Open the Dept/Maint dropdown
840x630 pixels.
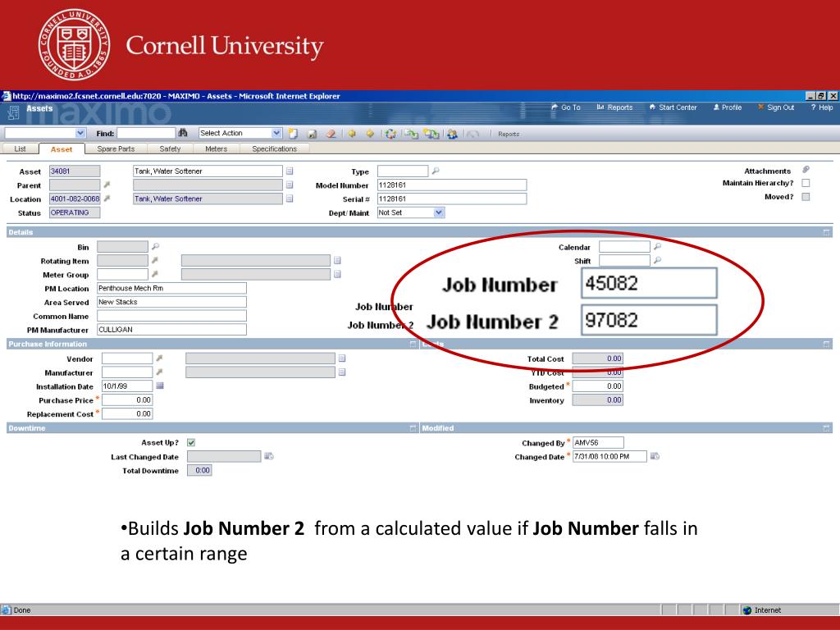(439, 212)
